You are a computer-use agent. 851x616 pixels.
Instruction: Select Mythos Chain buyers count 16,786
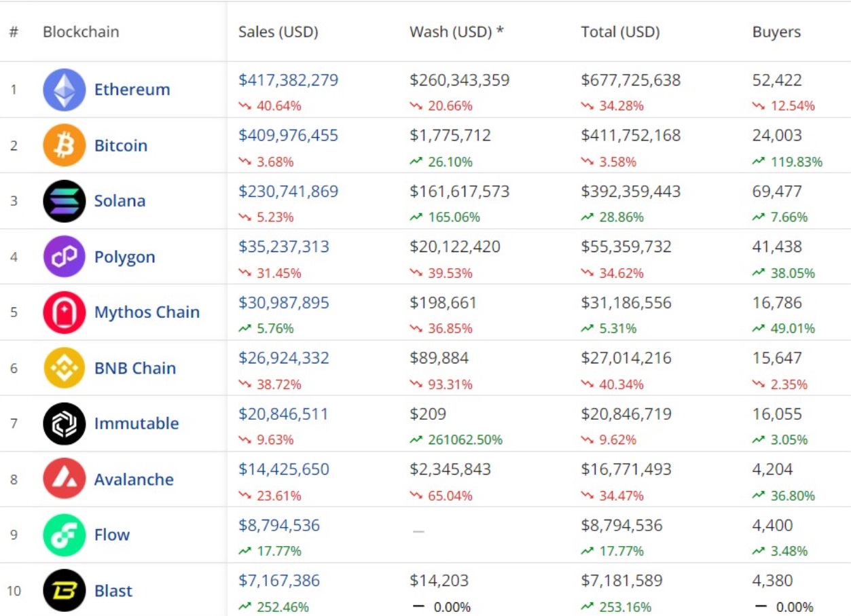777,303
